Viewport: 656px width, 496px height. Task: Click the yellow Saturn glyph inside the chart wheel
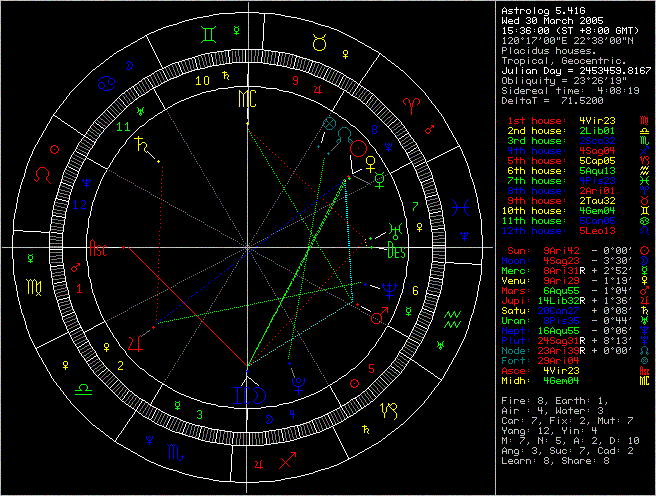[x=138, y=144]
